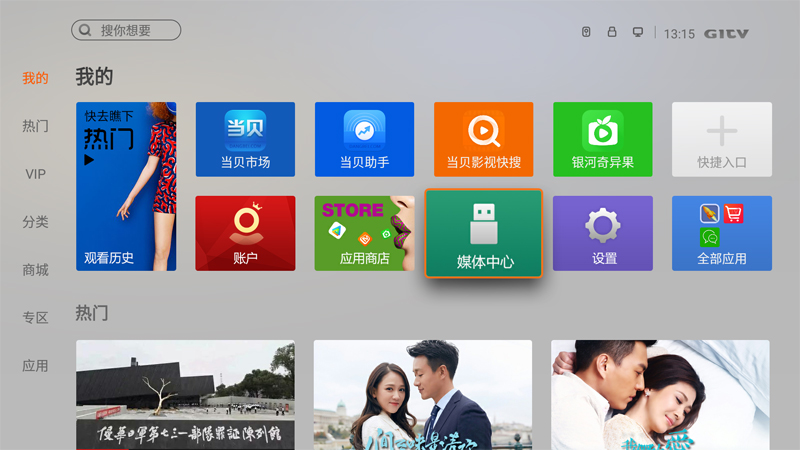Add a shortcut via 快捷入口 tile
The image size is (800, 450).
(722, 139)
